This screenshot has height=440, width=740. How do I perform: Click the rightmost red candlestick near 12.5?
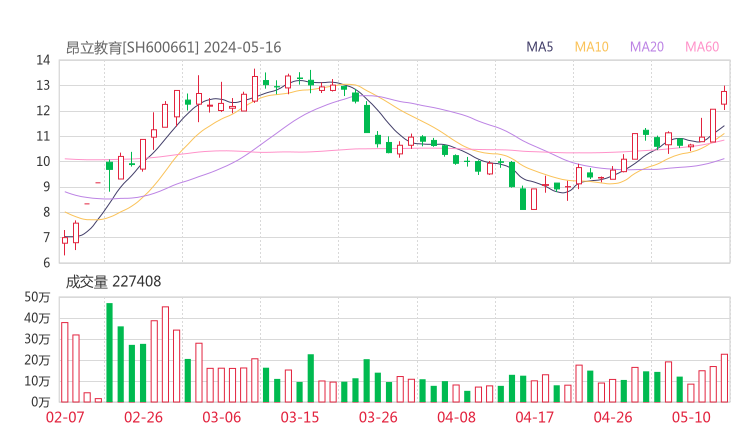(x=724, y=98)
